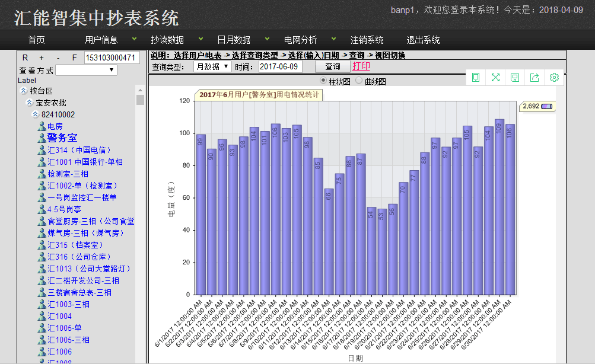595x364 pixels.
Task: Click the - collapse-all tree button
Action: (58, 58)
